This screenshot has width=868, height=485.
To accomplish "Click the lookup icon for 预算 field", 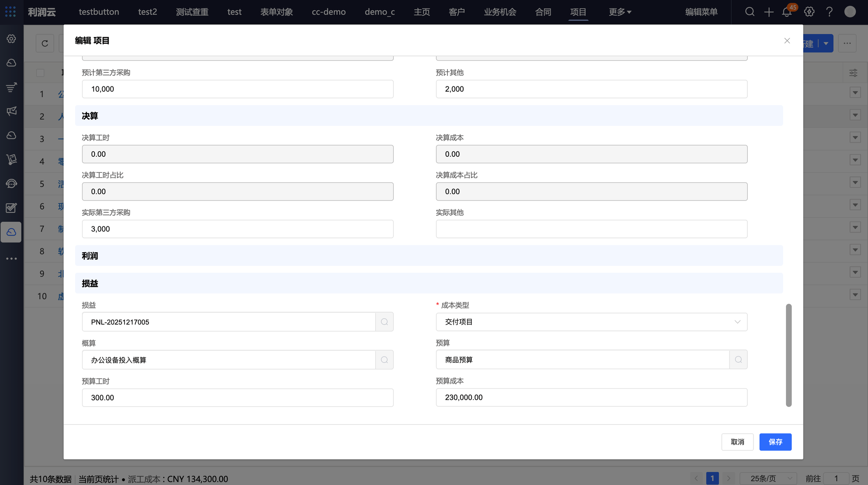I will (738, 360).
